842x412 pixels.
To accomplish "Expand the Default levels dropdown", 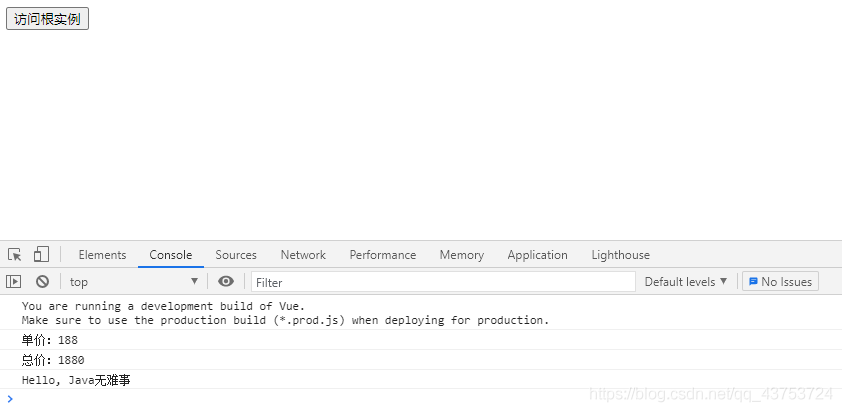I will coord(686,281).
